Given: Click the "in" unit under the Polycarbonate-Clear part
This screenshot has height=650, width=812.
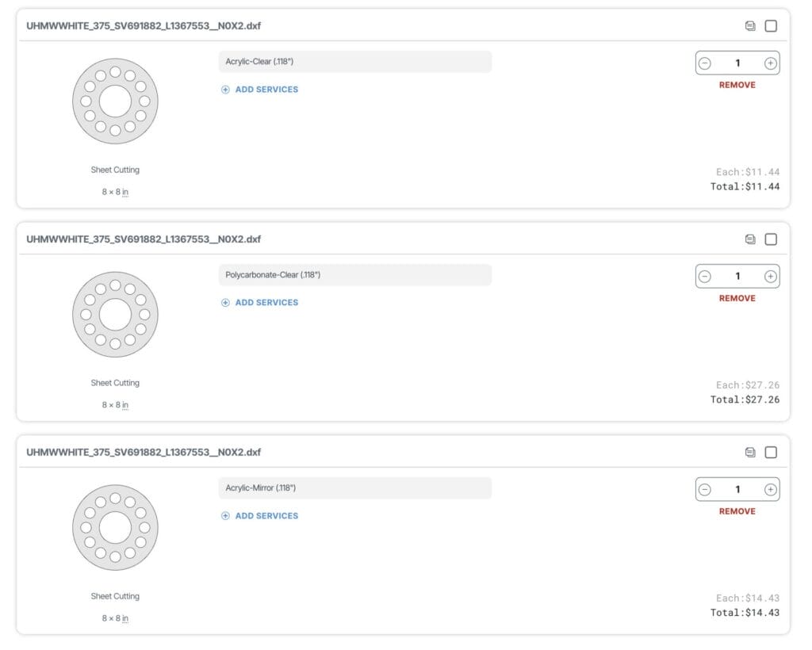Looking at the screenshot, I should 124,405.
